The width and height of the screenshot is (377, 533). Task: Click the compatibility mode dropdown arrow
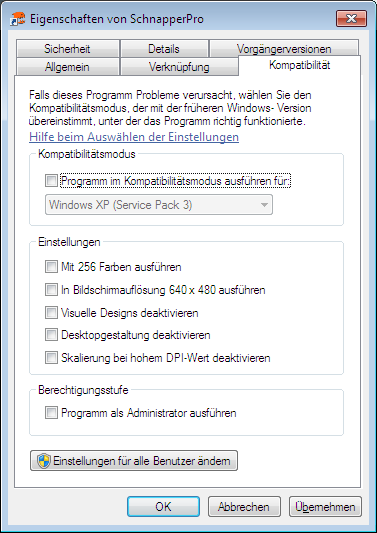(263, 205)
